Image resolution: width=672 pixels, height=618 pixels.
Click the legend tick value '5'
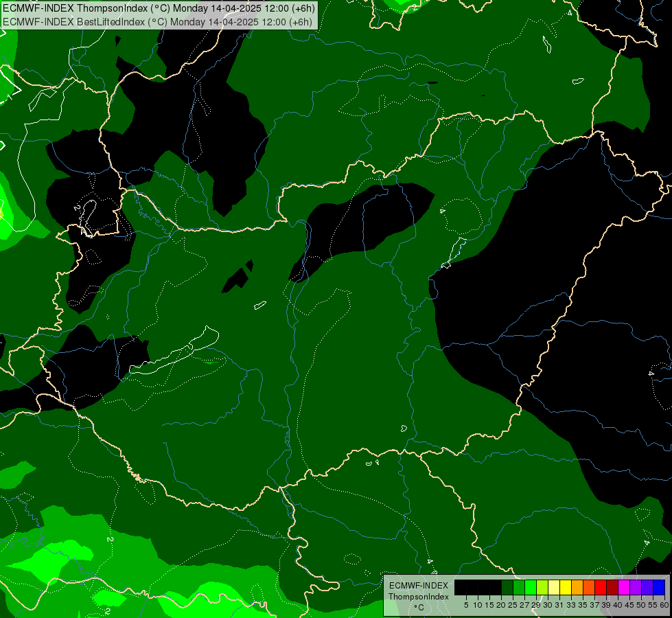[466, 605]
